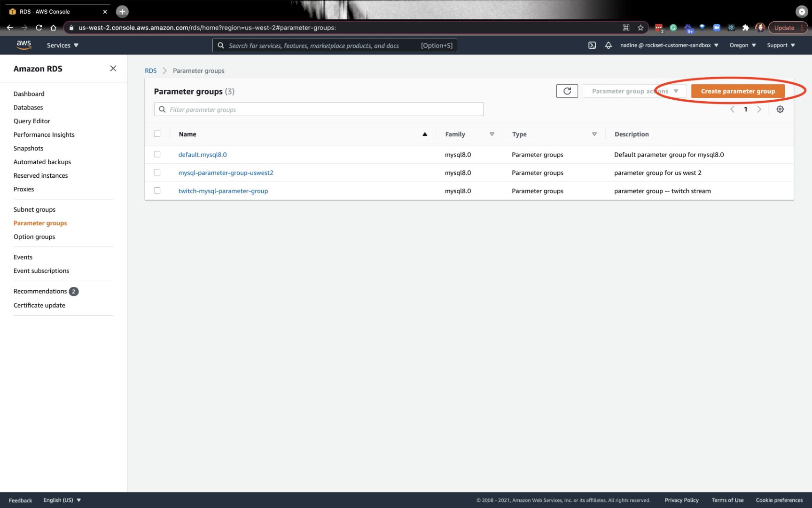
Task: Open the notifications bell
Action: point(608,45)
